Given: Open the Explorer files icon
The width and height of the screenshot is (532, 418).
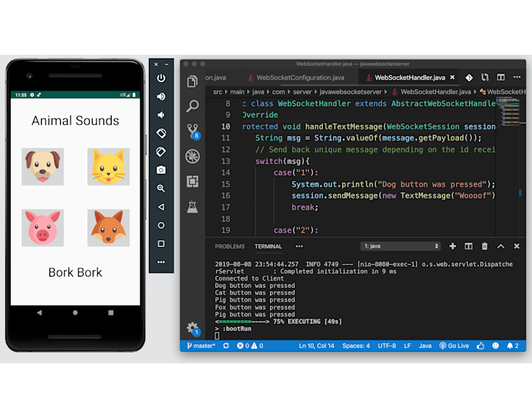Looking at the screenshot, I should pyautogui.click(x=192, y=81).
